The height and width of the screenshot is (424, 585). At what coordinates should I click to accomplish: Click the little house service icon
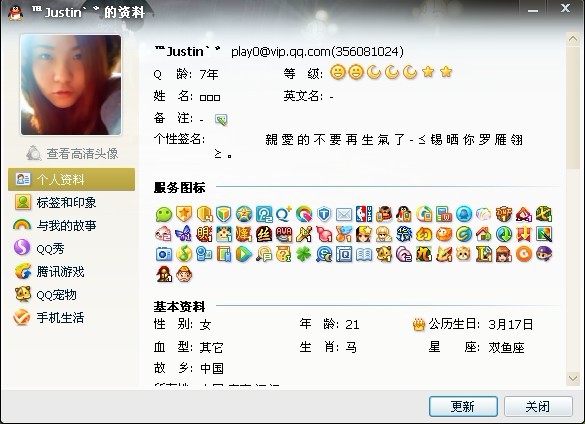click(x=484, y=234)
